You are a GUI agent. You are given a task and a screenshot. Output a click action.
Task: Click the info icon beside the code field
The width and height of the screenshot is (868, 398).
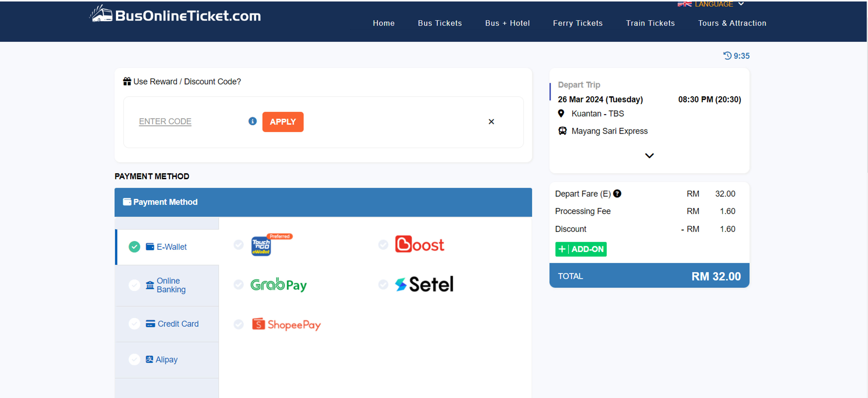(x=252, y=121)
